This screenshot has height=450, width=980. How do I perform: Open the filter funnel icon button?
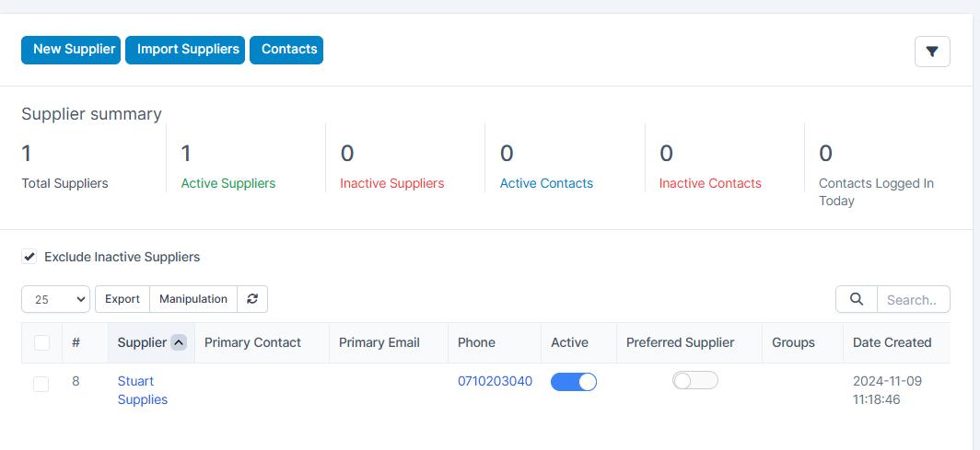[932, 52]
